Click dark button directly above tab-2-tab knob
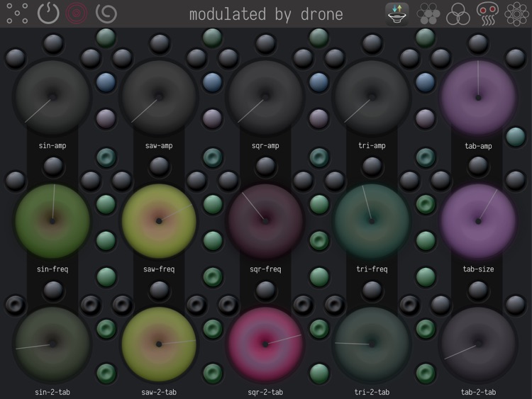 [478, 291]
